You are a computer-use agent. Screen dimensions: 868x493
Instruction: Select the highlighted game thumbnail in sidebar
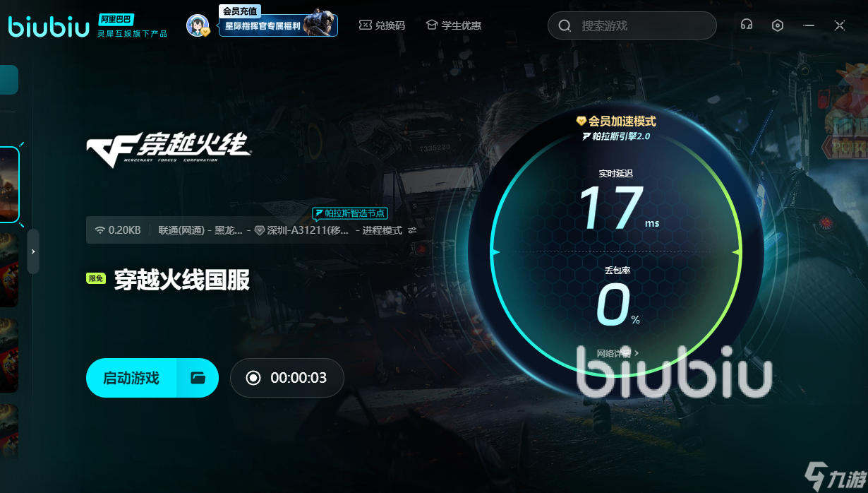(x=9, y=185)
